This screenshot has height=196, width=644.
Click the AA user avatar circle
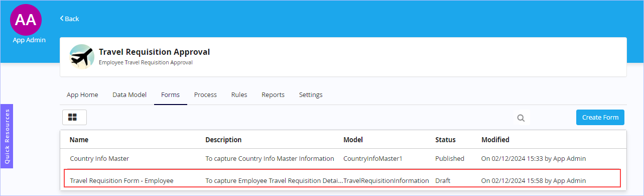coord(26,20)
